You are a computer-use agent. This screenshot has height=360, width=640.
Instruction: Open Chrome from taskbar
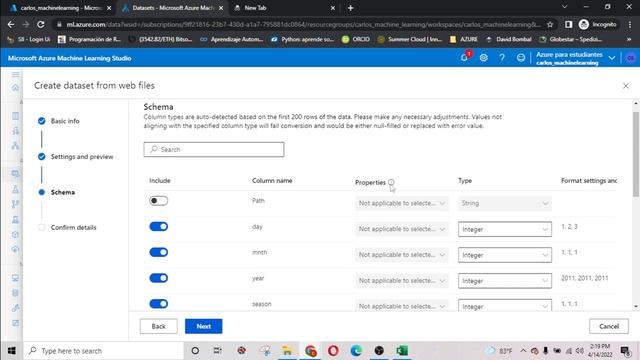click(310, 351)
